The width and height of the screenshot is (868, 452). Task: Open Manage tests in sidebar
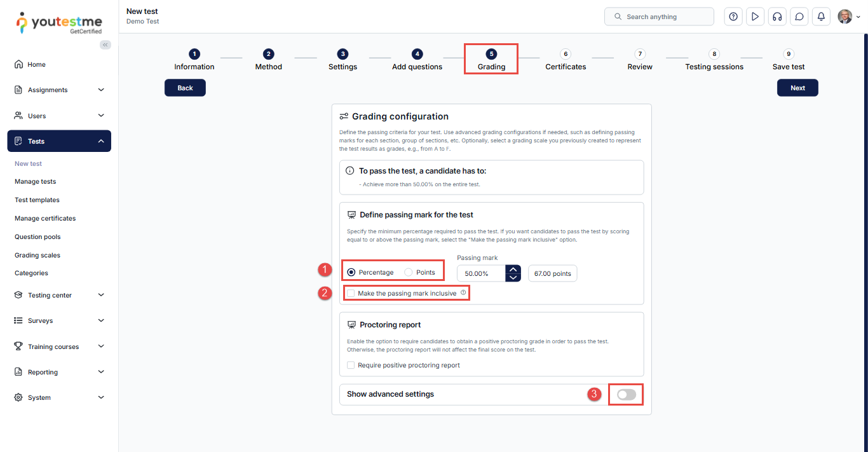pyautogui.click(x=36, y=182)
